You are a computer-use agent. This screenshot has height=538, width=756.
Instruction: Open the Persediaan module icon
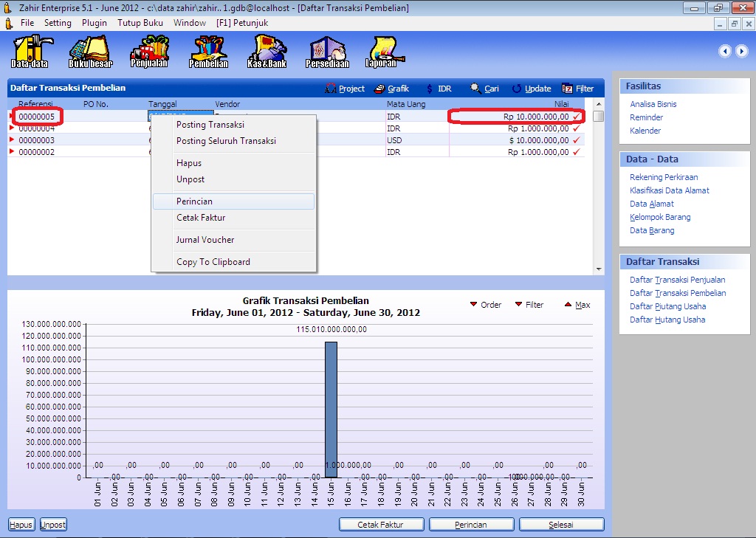coord(327,52)
